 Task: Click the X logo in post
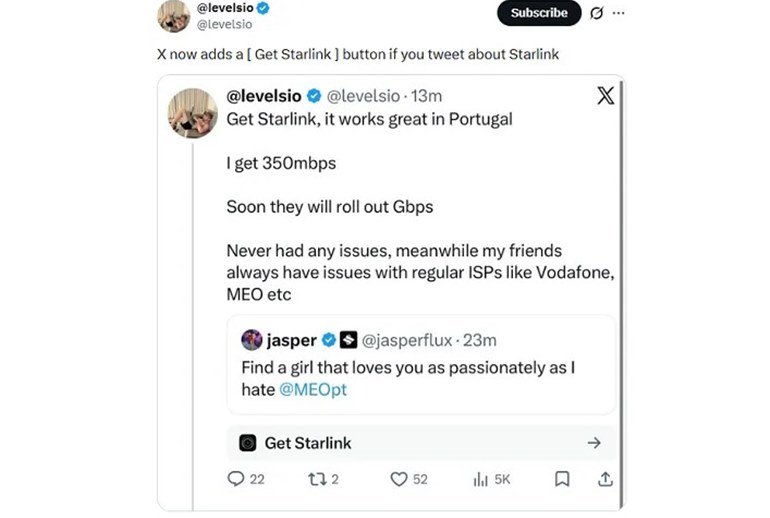point(605,96)
